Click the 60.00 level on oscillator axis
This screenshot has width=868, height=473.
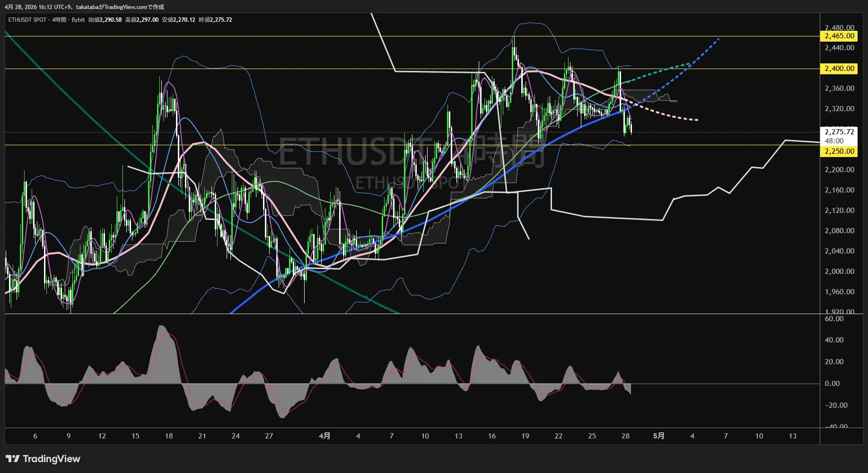834,319
